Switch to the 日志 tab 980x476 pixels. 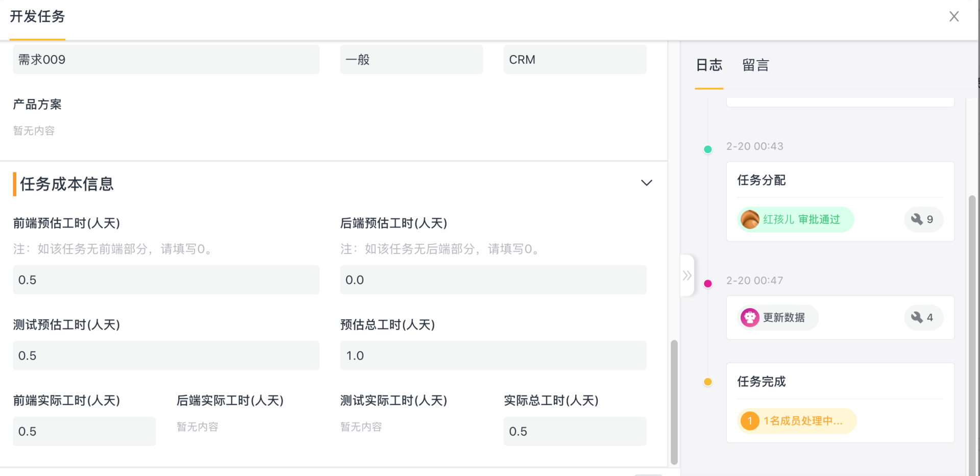[x=709, y=65]
